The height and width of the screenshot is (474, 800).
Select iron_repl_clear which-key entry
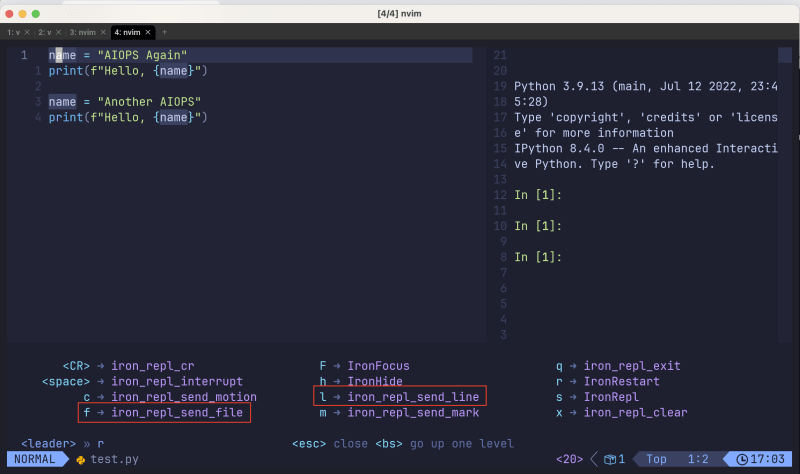click(x=621, y=412)
